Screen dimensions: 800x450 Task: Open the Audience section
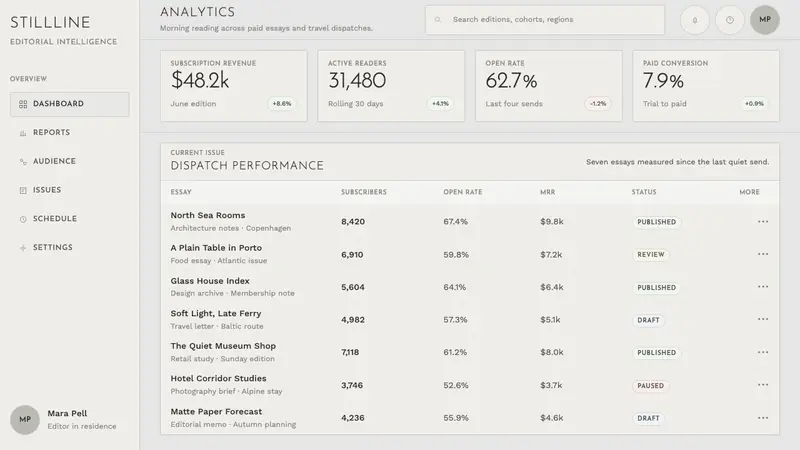click(x=69, y=161)
